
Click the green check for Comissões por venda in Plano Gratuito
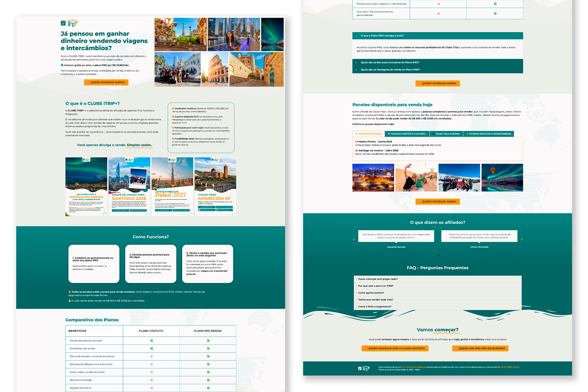(152, 349)
